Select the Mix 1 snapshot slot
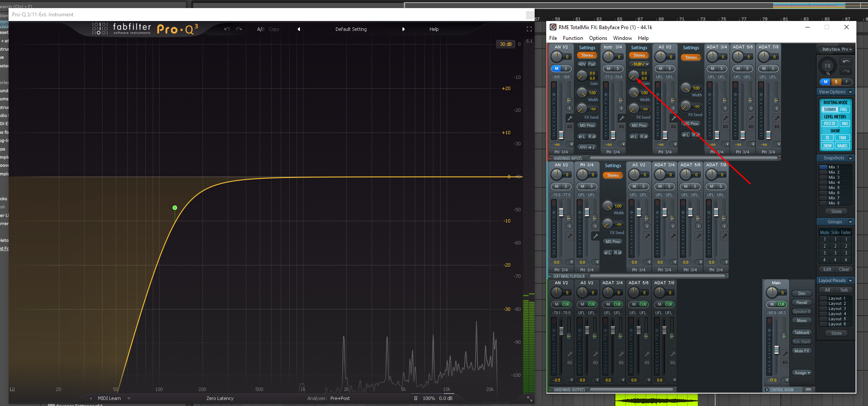Viewport: 868px width, 406px height. click(835, 167)
